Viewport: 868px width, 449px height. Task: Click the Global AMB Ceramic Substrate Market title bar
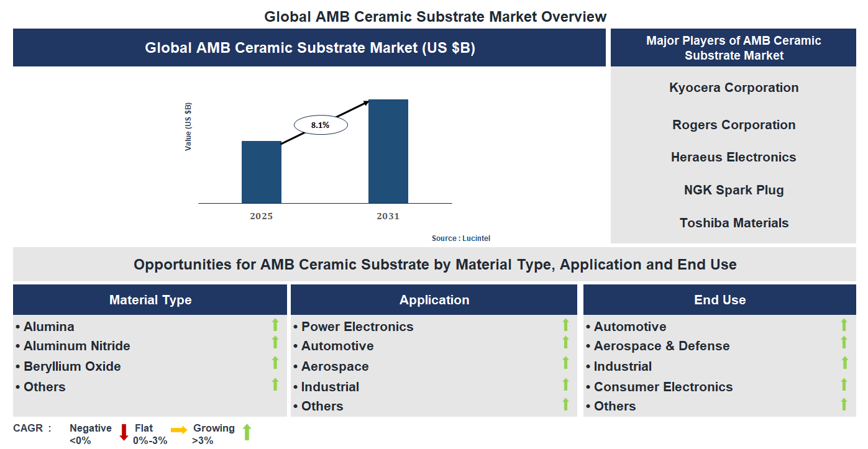[x=309, y=47]
